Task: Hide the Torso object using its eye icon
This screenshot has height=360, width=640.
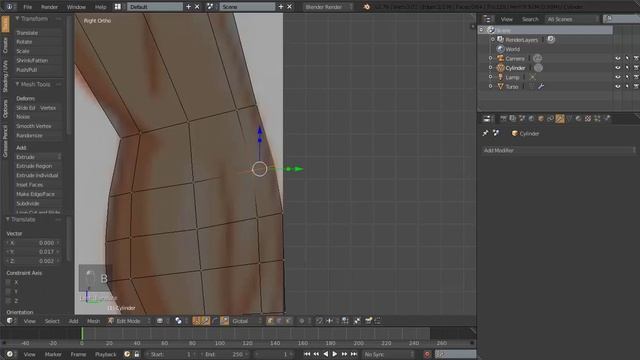Action: tap(618, 87)
